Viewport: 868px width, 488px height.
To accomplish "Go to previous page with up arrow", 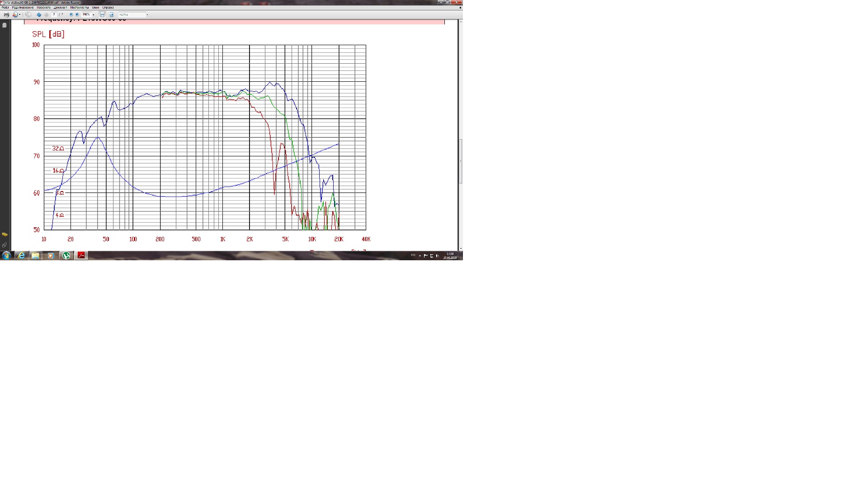I will tap(39, 14).
